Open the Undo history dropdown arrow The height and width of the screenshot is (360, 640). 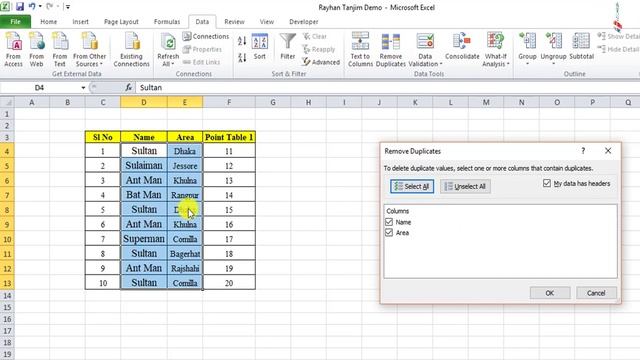[x=40, y=7]
